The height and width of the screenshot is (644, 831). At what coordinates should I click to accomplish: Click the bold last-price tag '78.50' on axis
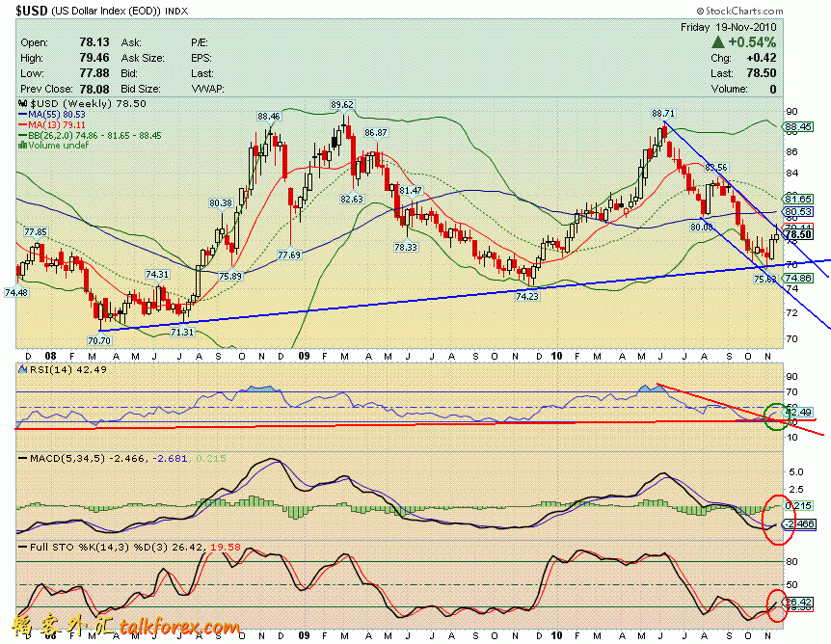point(798,234)
